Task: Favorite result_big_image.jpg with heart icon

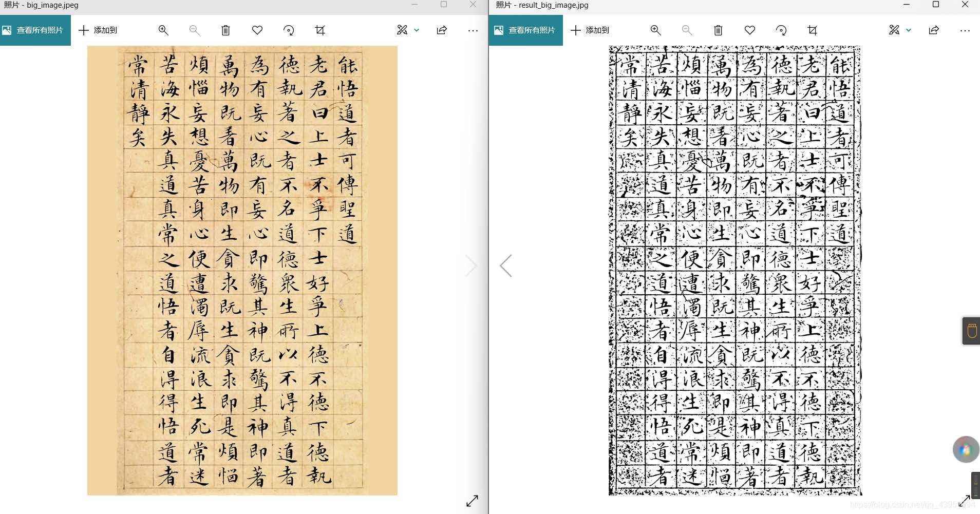Action: tap(750, 30)
